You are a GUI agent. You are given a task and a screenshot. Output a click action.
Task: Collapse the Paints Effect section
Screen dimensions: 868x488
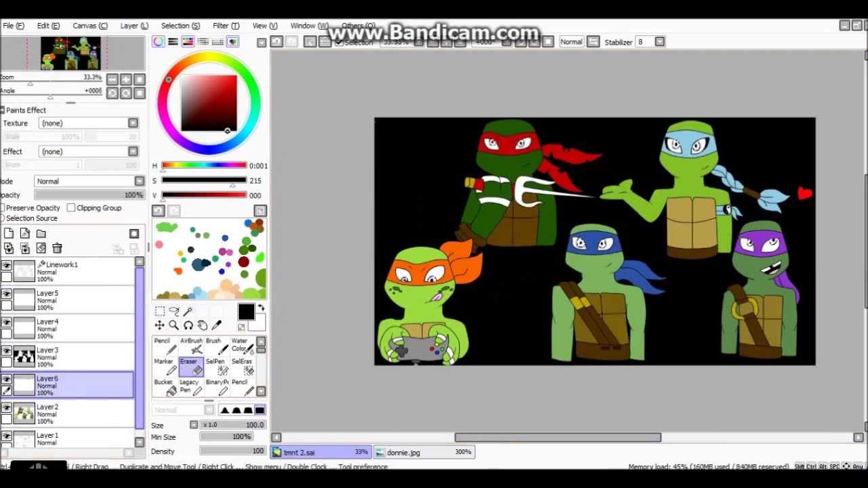coord(3,110)
